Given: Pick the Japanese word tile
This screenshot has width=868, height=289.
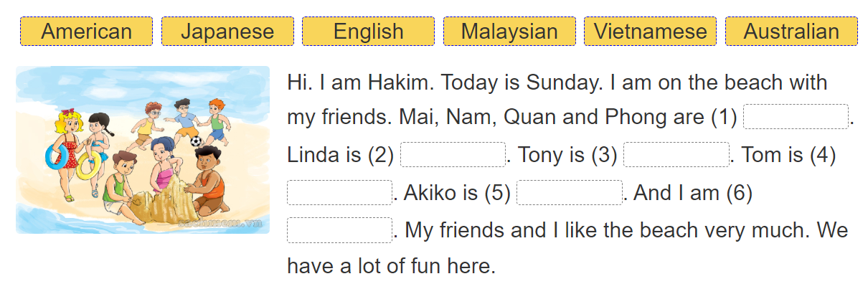Looking at the screenshot, I should point(227,32).
